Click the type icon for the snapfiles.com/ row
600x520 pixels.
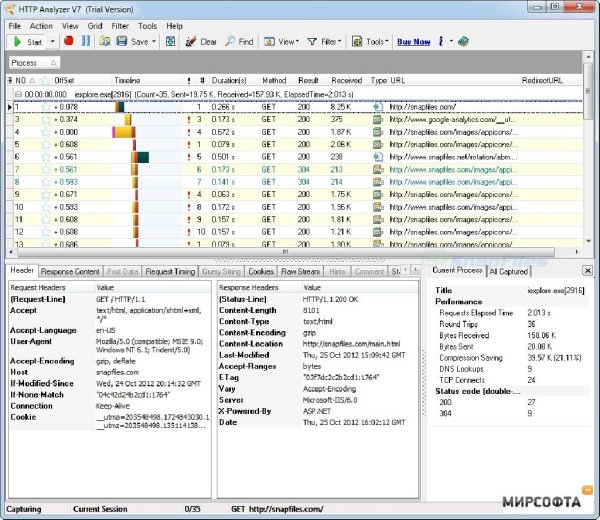coord(378,107)
